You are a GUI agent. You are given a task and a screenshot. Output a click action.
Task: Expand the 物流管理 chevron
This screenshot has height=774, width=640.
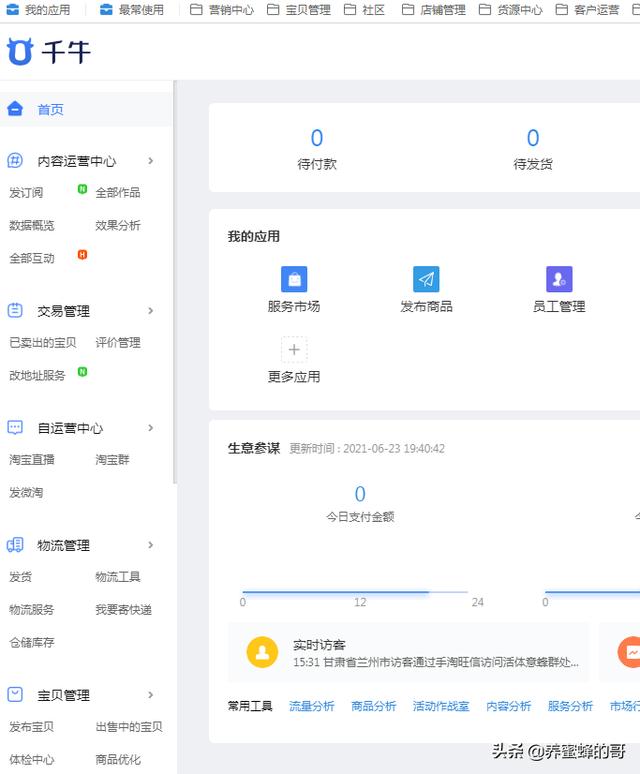pyautogui.click(x=151, y=545)
